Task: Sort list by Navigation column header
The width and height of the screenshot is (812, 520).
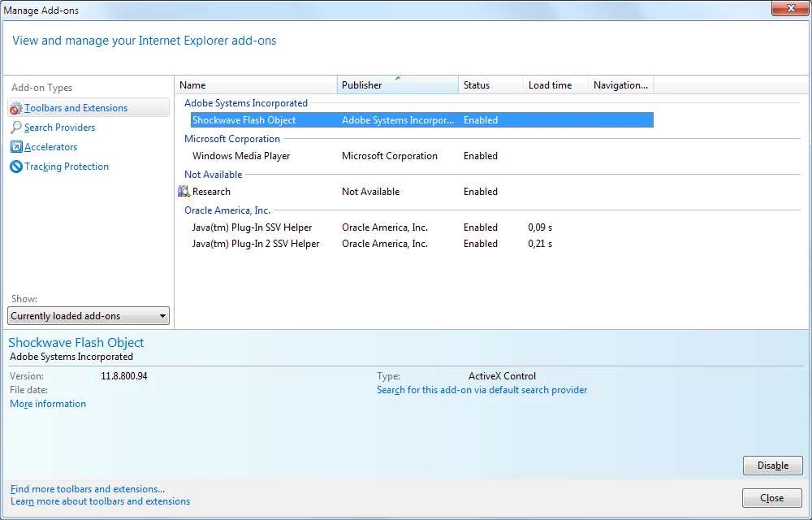Action: click(621, 85)
